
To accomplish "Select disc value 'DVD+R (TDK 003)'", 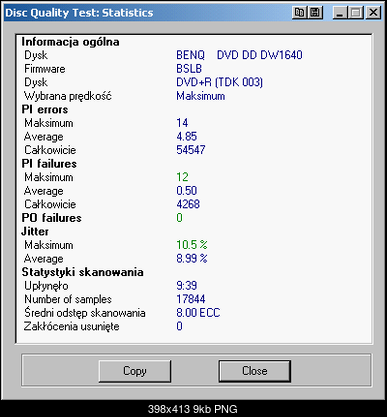I will [219, 82].
